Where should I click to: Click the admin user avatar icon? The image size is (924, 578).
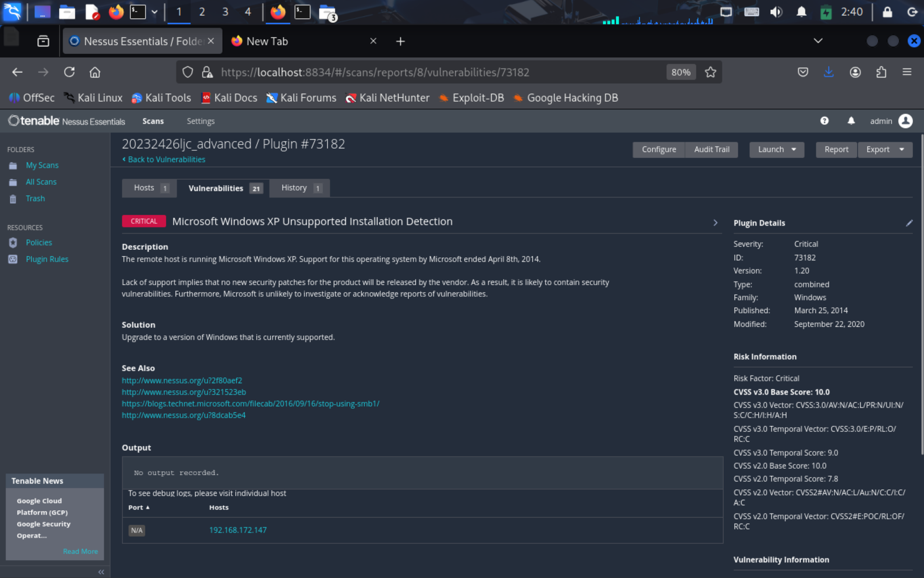click(905, 121)
